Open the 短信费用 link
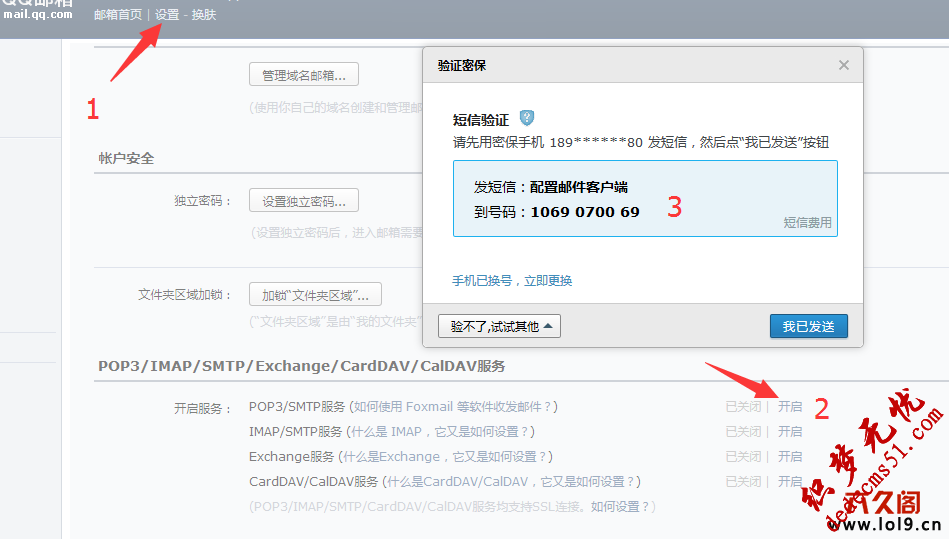The height and width of the screenshot is (539, 949). coord(807,223)
